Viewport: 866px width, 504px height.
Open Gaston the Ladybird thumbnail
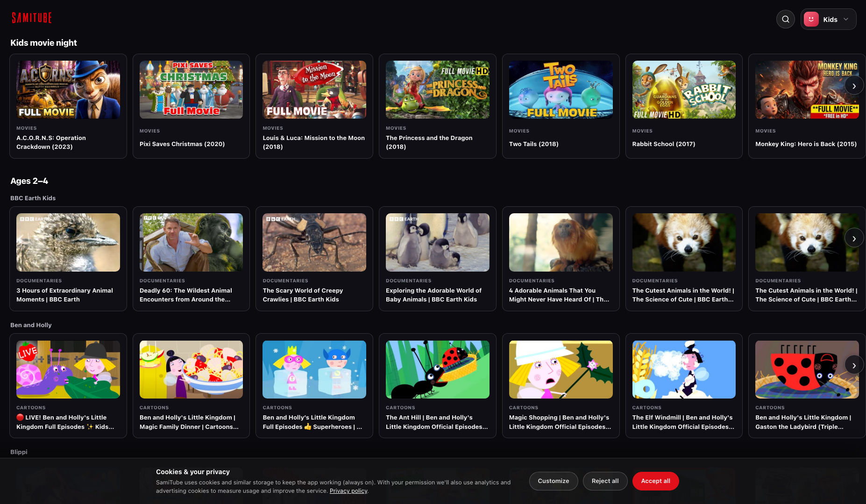(807, 369)
